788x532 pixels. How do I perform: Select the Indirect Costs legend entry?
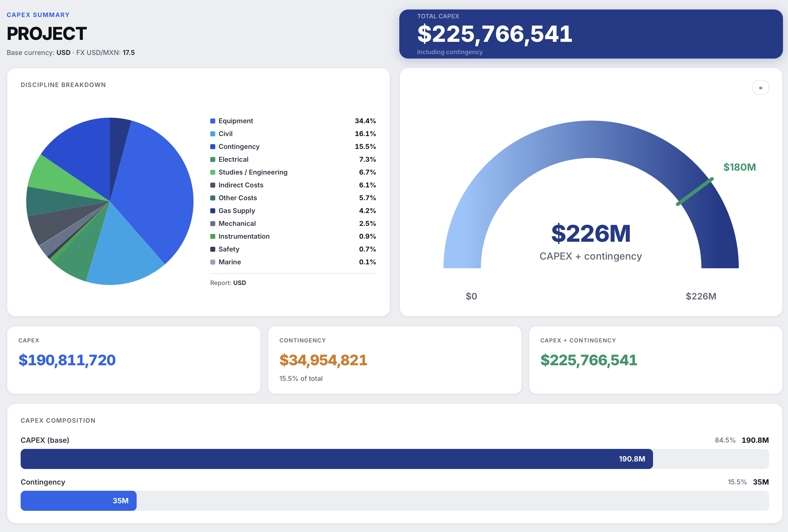241,185
